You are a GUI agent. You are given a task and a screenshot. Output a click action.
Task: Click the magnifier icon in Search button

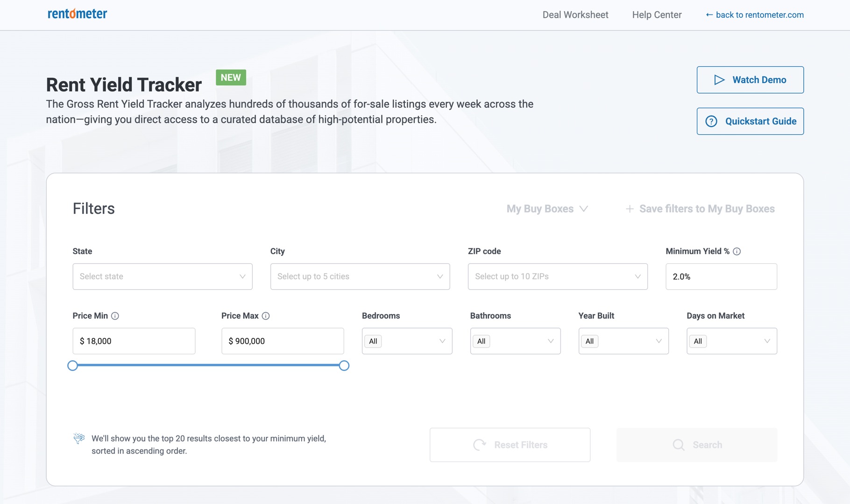click(x=679, y=445)
